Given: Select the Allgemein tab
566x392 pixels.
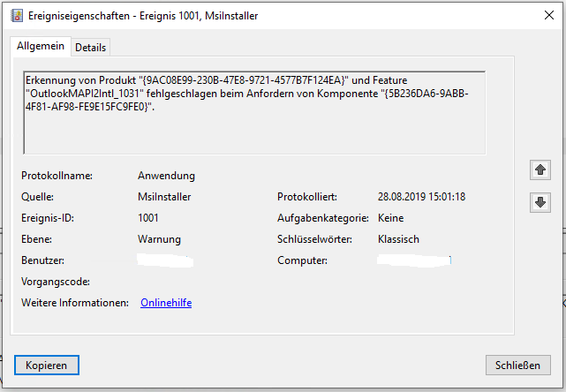Looking at the screenshot, I should (40, 46).
